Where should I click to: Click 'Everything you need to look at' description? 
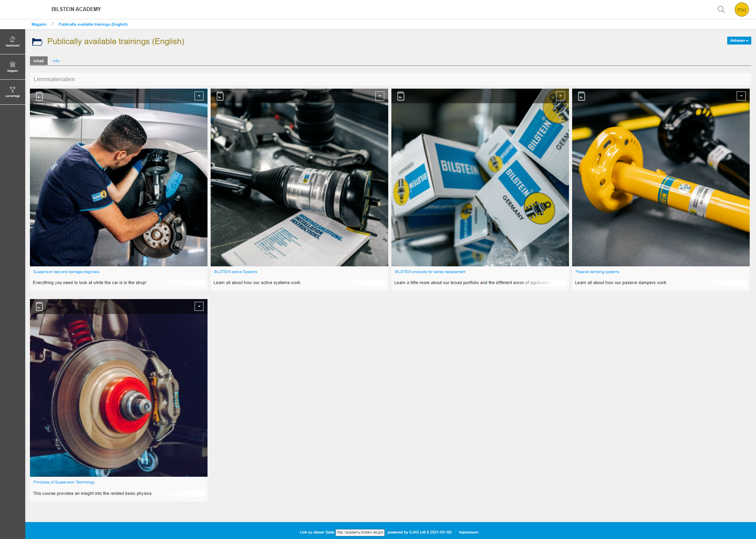tap(90, 283)
